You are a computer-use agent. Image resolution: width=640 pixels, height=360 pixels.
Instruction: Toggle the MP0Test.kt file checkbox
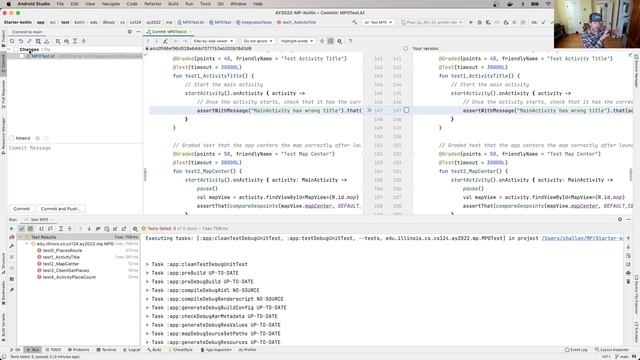pyautogui.click(x=22, y=56)
